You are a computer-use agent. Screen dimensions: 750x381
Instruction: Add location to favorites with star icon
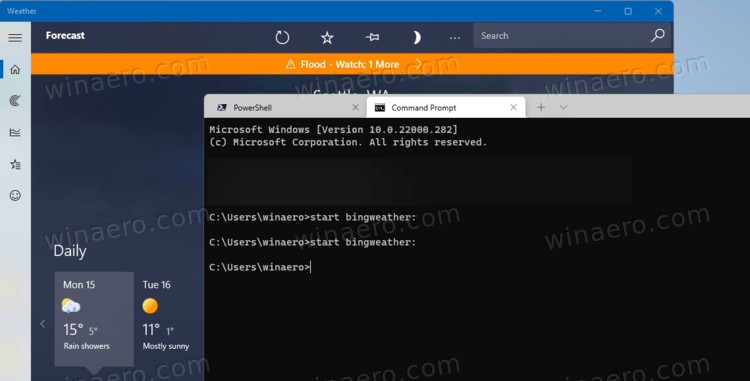(327, 37)
